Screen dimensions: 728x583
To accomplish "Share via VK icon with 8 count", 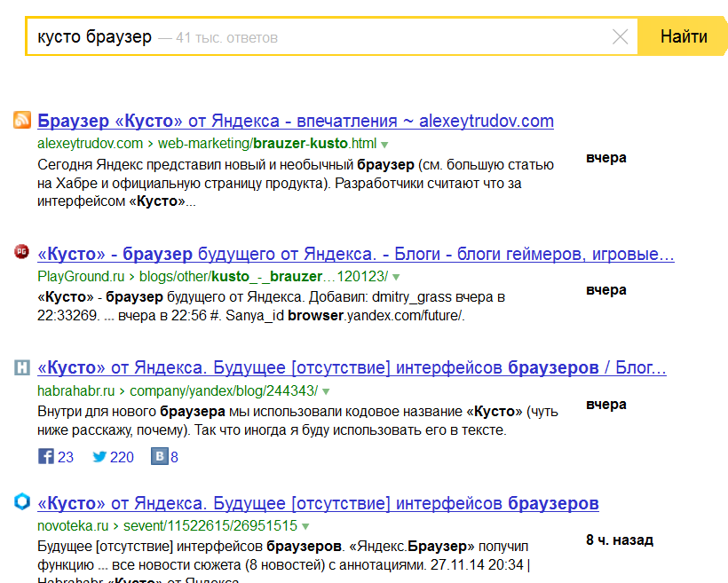I will click(160, 457).
